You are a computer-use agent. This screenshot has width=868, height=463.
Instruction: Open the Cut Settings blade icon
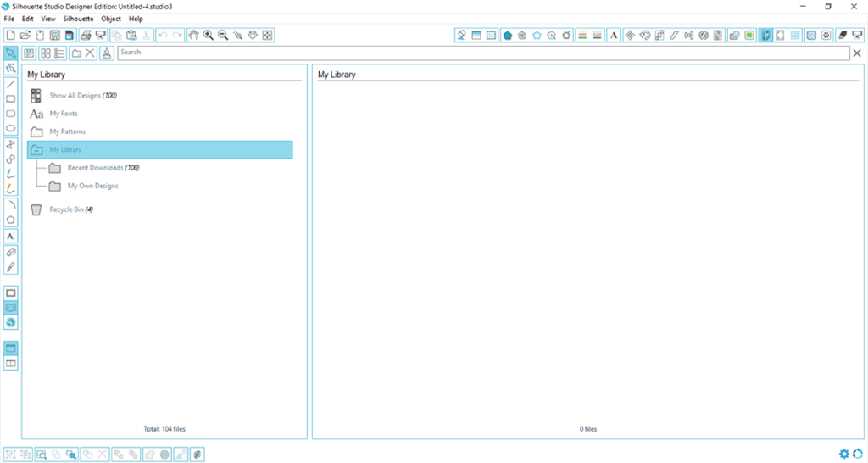(843, 35)
